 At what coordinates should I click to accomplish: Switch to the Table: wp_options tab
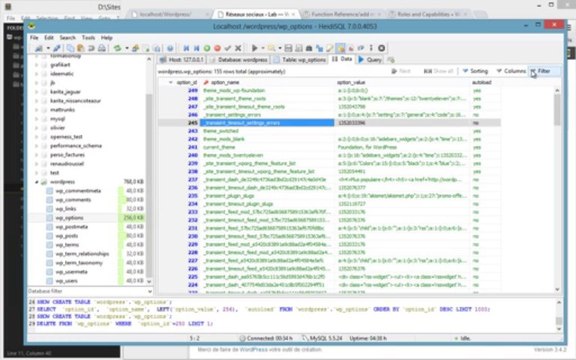(x=299, y=60)
